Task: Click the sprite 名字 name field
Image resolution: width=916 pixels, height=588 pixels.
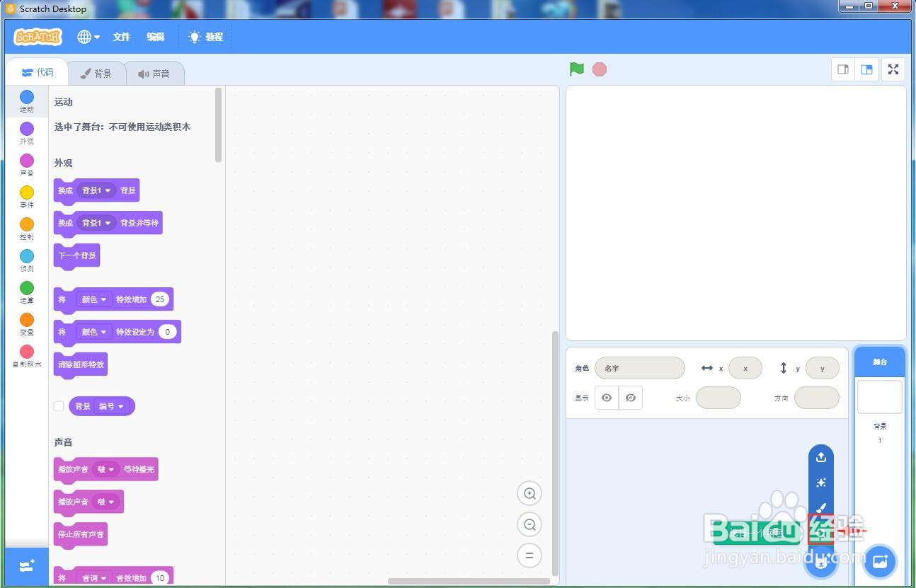Action: (640, 368)
